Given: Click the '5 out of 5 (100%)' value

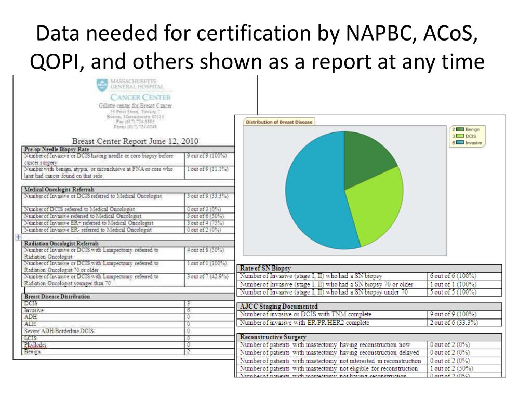Looking at the screenshot, I should [453, 292].
